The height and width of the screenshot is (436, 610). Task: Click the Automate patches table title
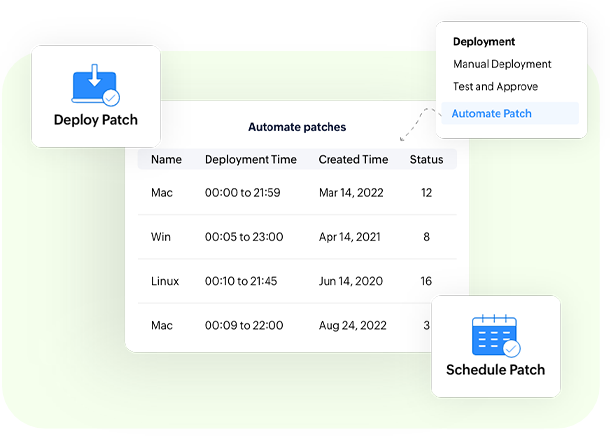pos(297,128)
